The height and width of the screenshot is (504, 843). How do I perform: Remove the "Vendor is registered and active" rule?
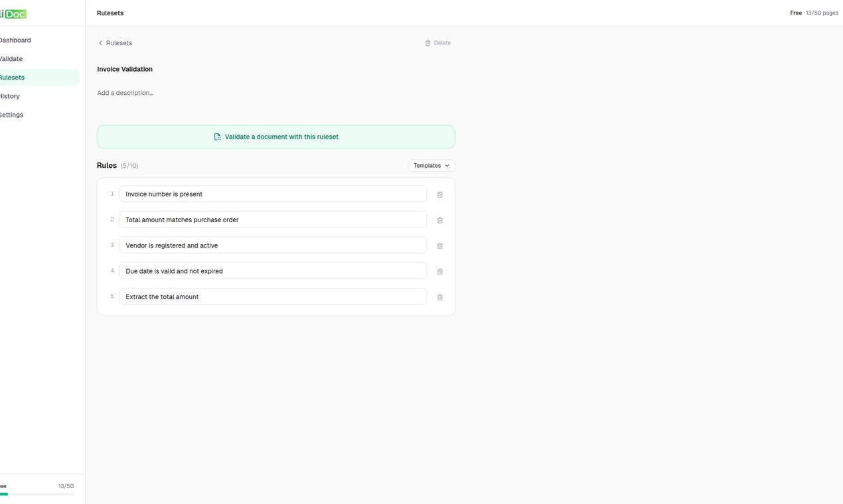tap(439, 245)
